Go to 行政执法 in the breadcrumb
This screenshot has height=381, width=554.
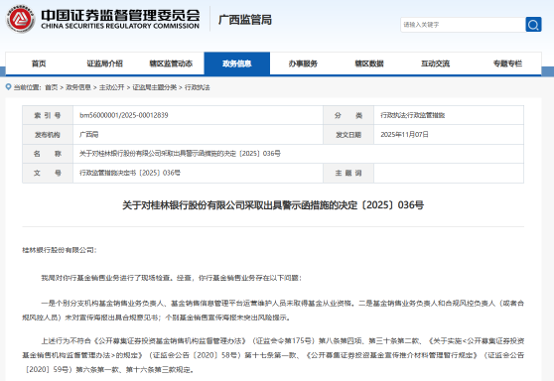pyautogui.click(x=197, y=87)
